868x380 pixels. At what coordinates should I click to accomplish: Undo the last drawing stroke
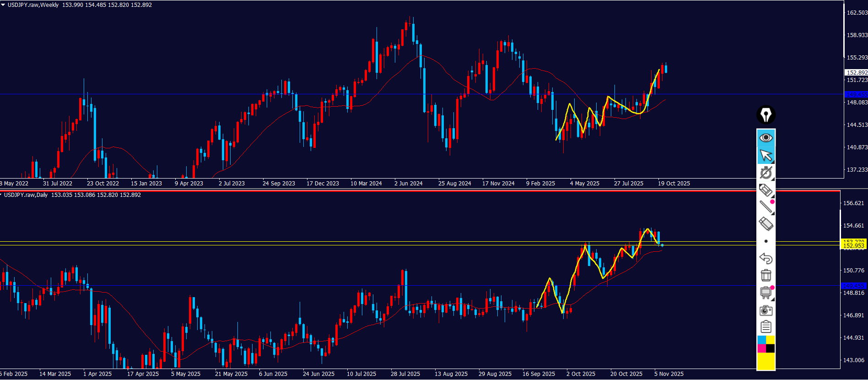pyautogui.click(x=766, y=258)
